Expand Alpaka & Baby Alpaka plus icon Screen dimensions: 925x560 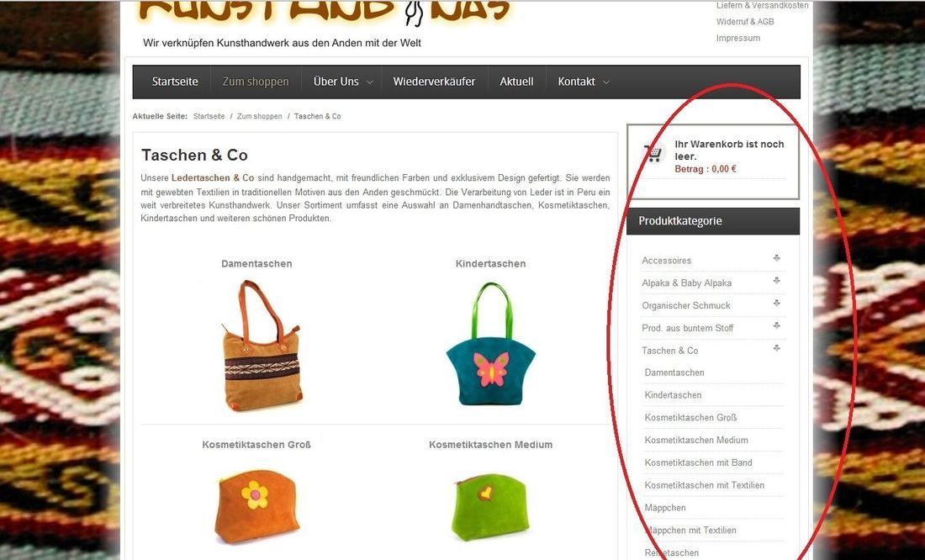tap(776, 280)
